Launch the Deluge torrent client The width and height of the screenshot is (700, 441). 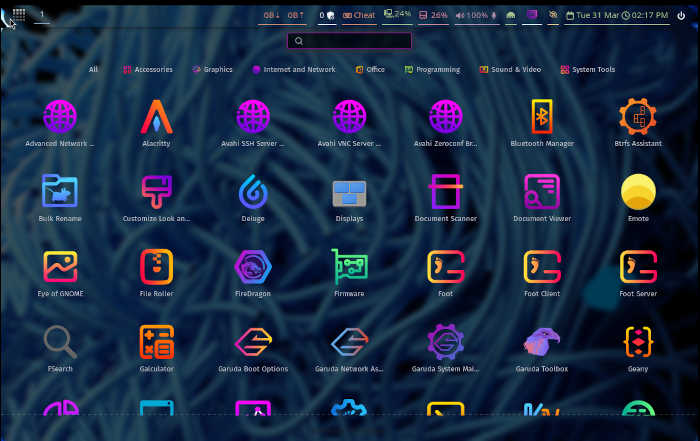tap(253, 193)
